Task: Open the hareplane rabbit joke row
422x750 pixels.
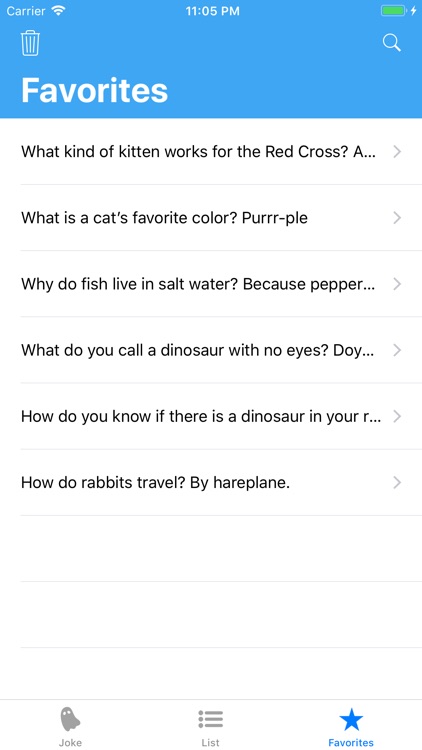Action: click(x=211, y=483)
